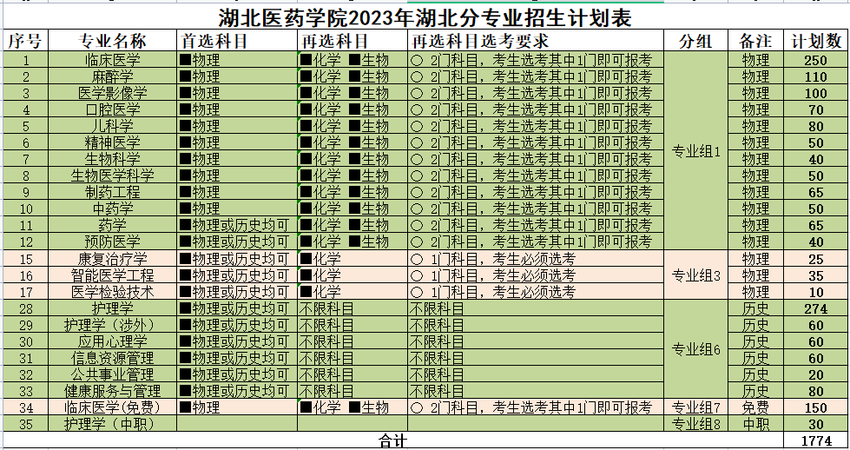The height and width of the screenshot is (450, 850).
Task: Select the merged 专业组1 group cell
Action: pos(696,150)
